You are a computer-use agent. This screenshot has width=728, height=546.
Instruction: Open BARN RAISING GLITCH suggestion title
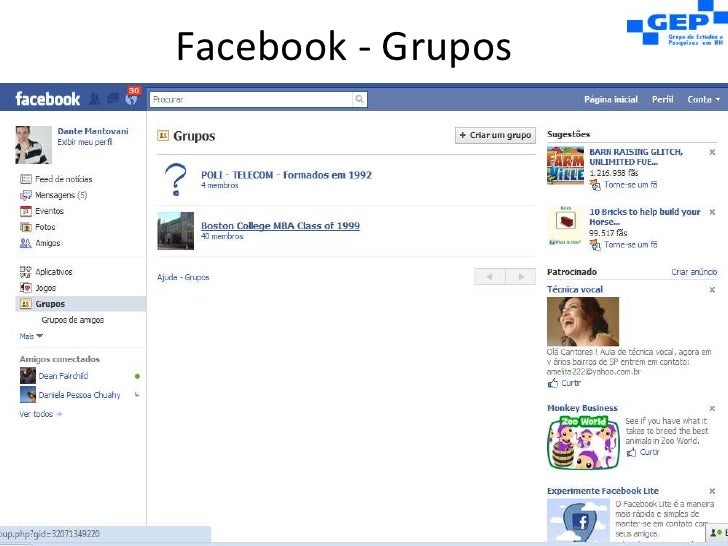(636, 157)
